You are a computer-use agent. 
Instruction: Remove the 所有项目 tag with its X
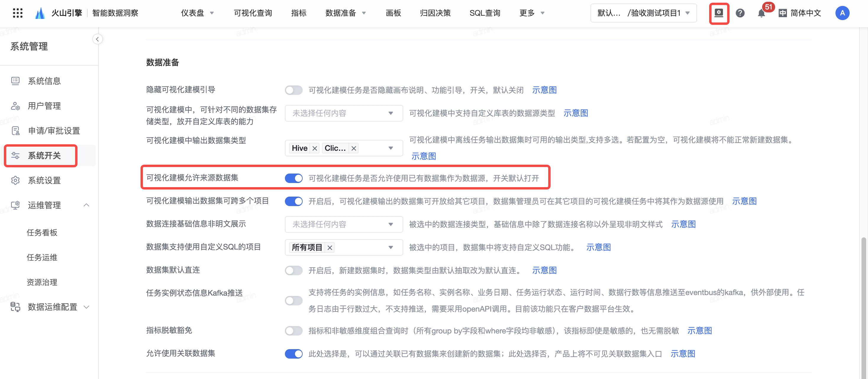[330, 248]
